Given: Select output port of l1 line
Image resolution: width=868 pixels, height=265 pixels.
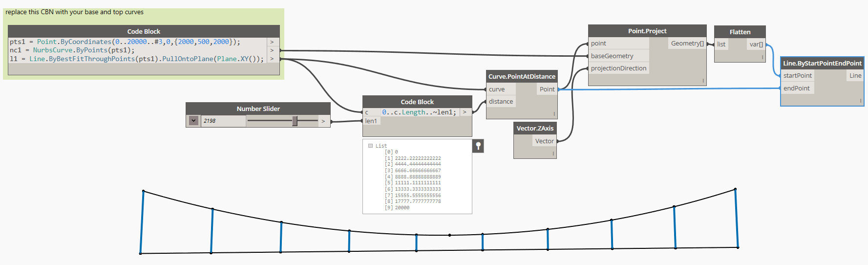Looking at the screenshot, I should [272, 59].
